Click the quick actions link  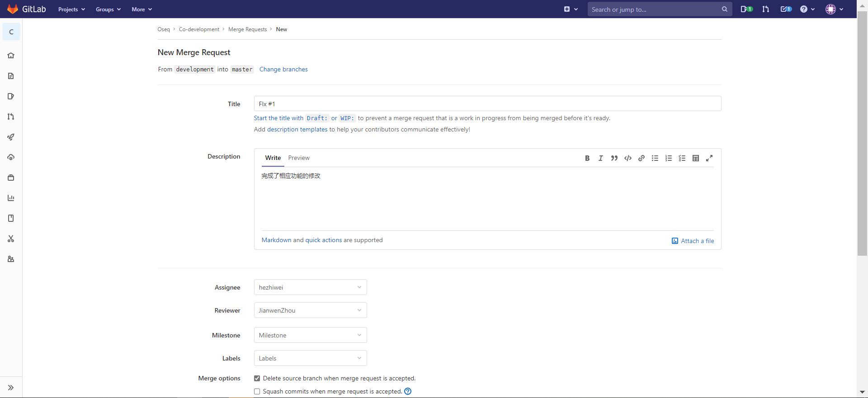[x=324, y=240]
